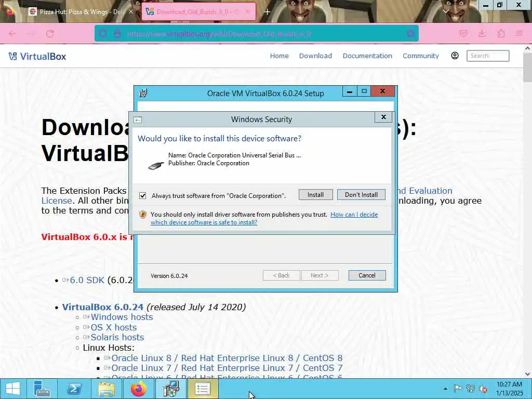Click the yellow list taskbar icon
The width and height of the screenshot is (532, 399).
pos(203,389)
